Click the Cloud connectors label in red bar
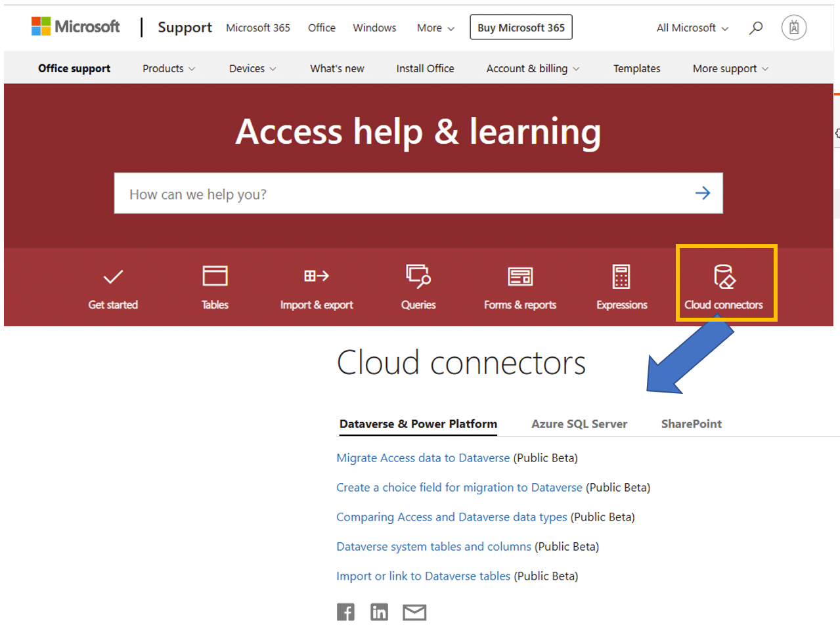This screenshot has height=642, width=840. click(724, 305)
